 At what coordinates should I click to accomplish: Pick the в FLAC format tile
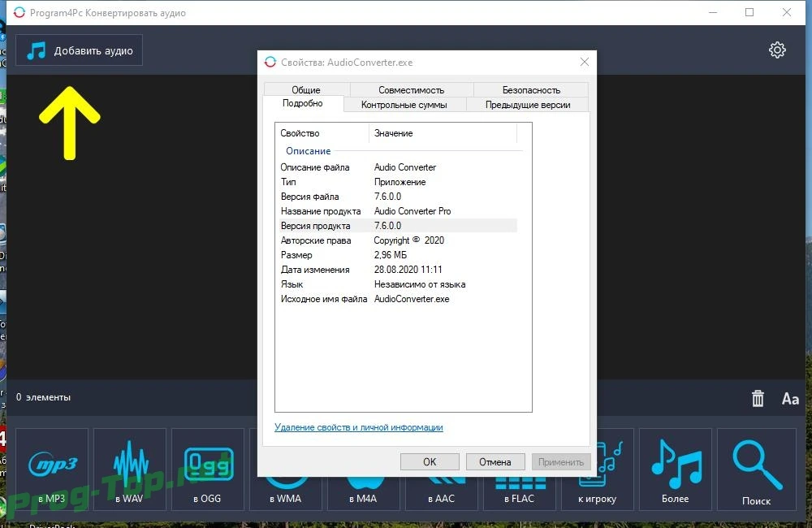[x=520, y=494]
